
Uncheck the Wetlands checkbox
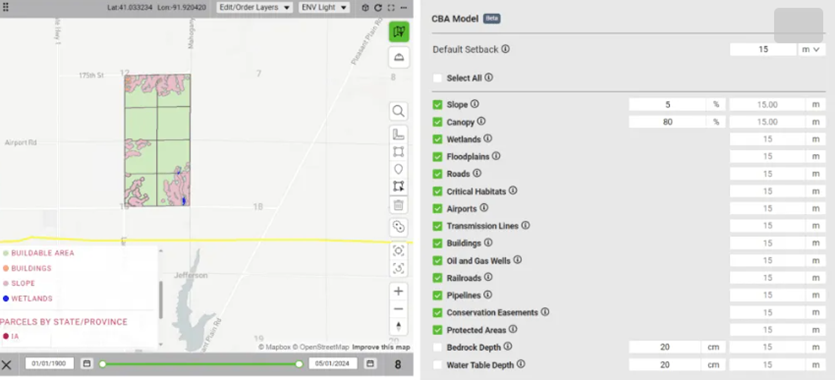(x=437, y=139)
